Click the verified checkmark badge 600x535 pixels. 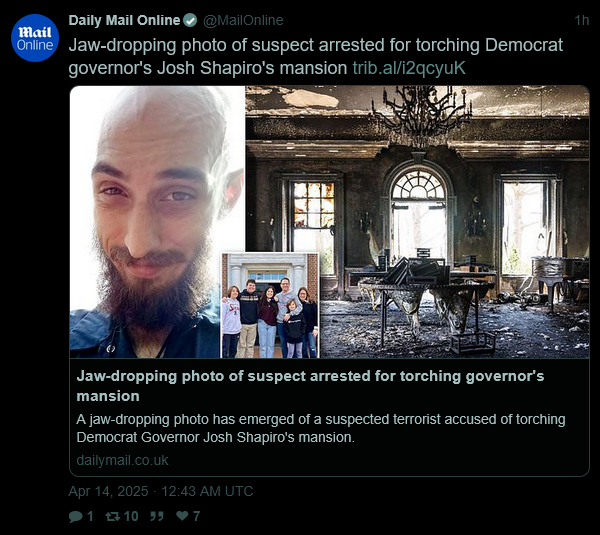[x=190, y=20]
